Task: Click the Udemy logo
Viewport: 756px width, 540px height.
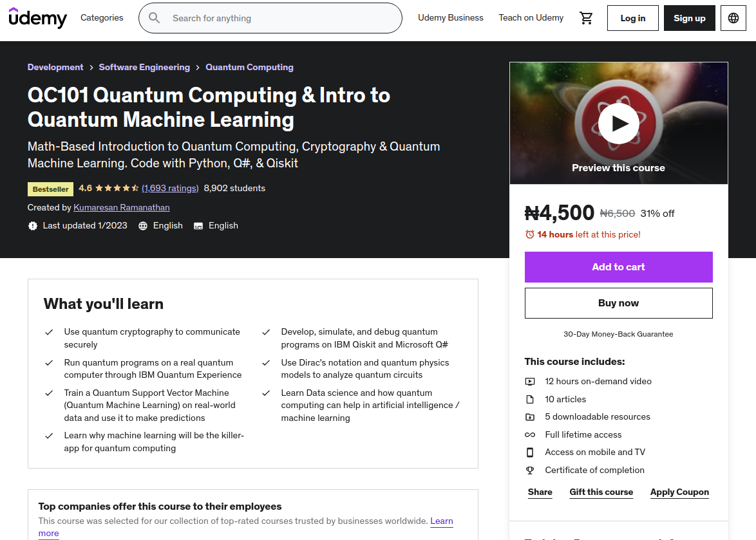Action: click(x=37, y=18)
